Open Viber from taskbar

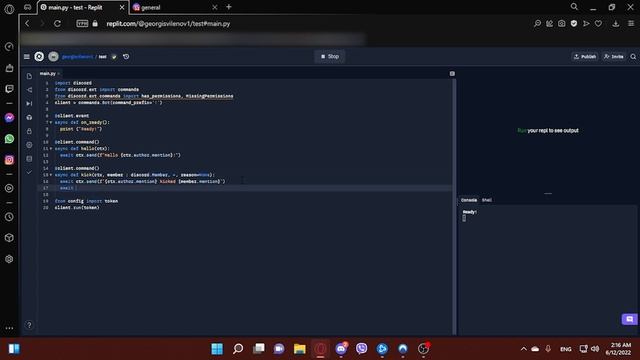click(x=362, y=349)
